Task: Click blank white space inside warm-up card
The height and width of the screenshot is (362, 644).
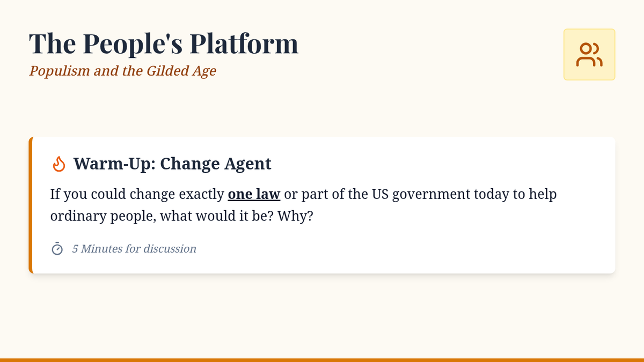Action: [429, 247]
